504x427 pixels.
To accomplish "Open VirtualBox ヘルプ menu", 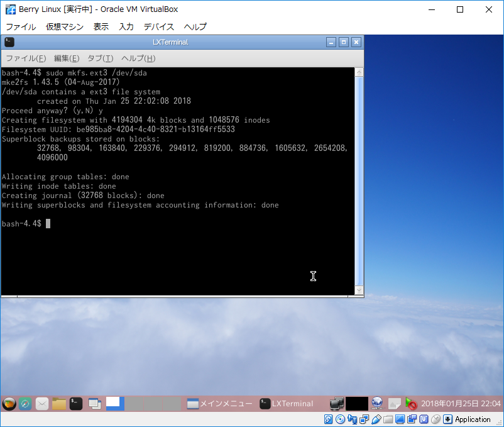I will point(195,26).
